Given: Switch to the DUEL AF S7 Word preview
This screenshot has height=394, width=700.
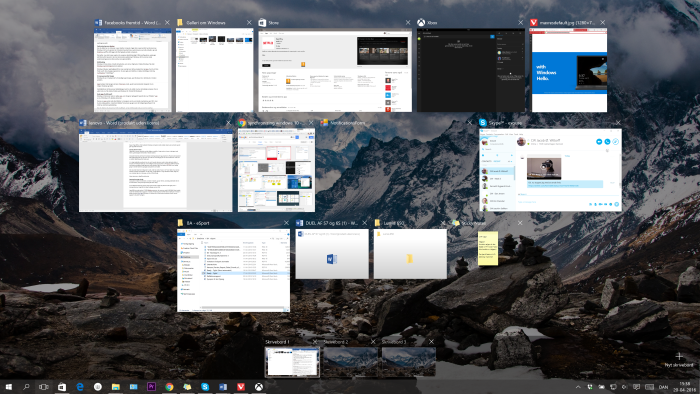Looking at the screenshot, I should click(332, 254).
